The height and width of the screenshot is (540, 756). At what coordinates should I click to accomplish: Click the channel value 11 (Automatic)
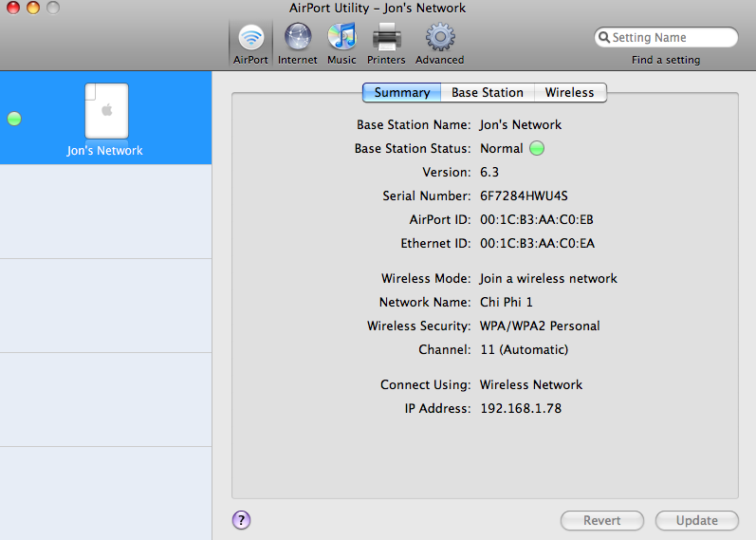pos(525,349)
